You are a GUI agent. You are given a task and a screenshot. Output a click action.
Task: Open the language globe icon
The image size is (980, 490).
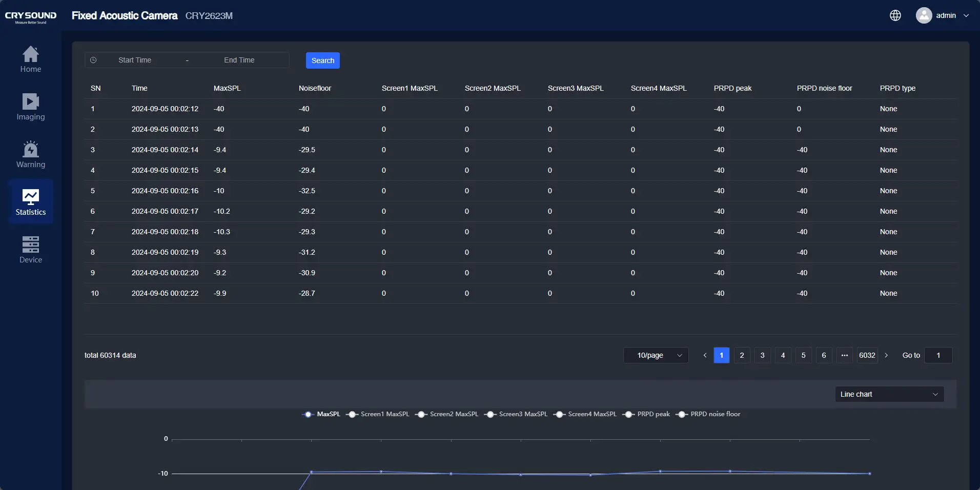pos(895,15)
